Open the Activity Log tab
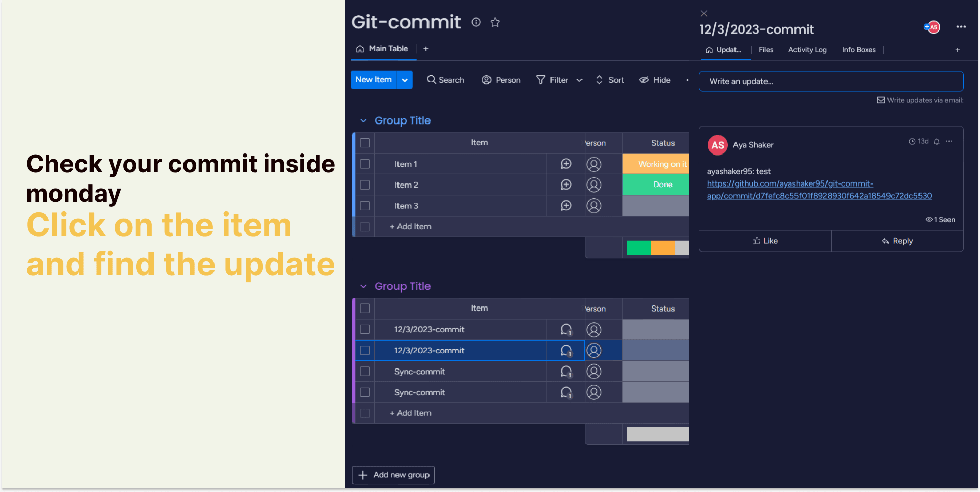Screen dimensions: 980x492 click(x=807, y=50)
